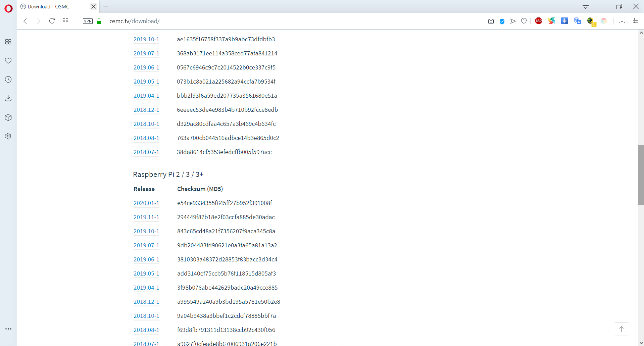The width and height of the screenshot is (644, 346).
Task: Open release 2018.07-1 with checksum 38da8614...
Action: pos(146,152)
